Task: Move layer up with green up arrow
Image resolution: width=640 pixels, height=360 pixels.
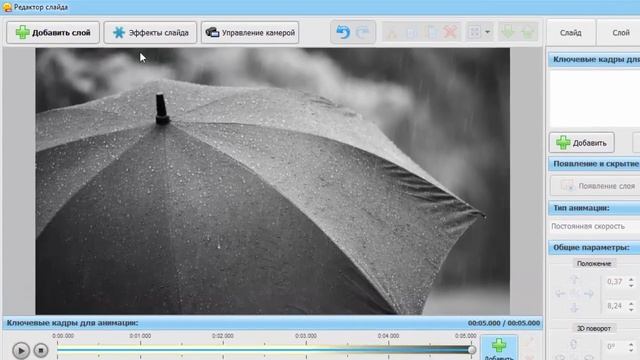Action: [528, 32]
